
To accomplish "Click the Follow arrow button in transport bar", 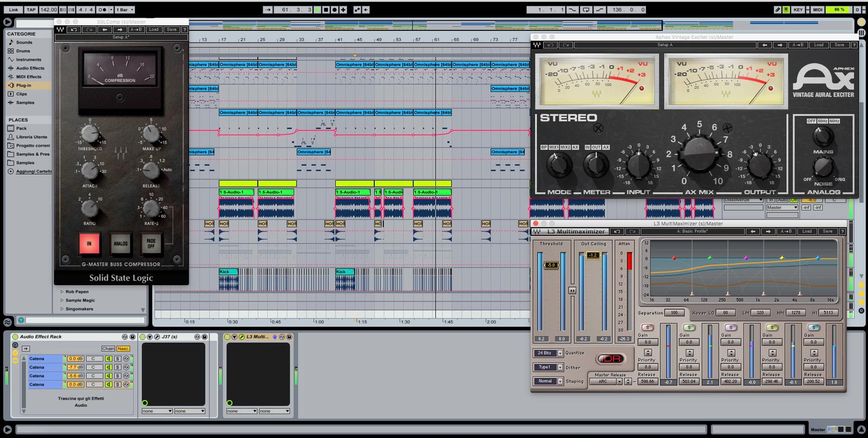I will tap(269, 10).
